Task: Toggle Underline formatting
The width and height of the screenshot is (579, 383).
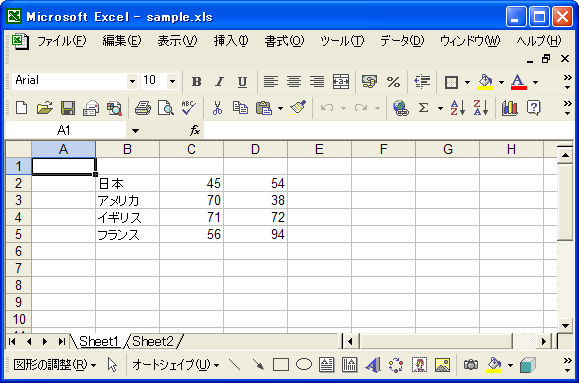Action: click(242, 82)
